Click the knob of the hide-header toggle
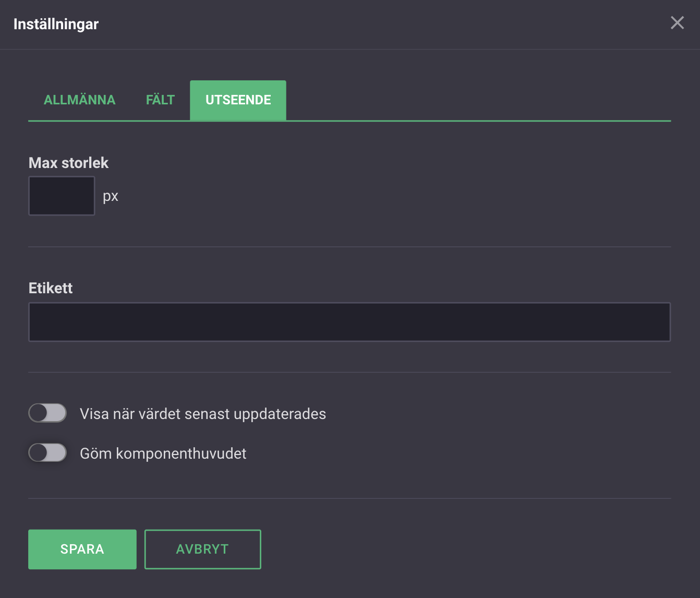This screenshot has width=700, height=598. [39, 453]
